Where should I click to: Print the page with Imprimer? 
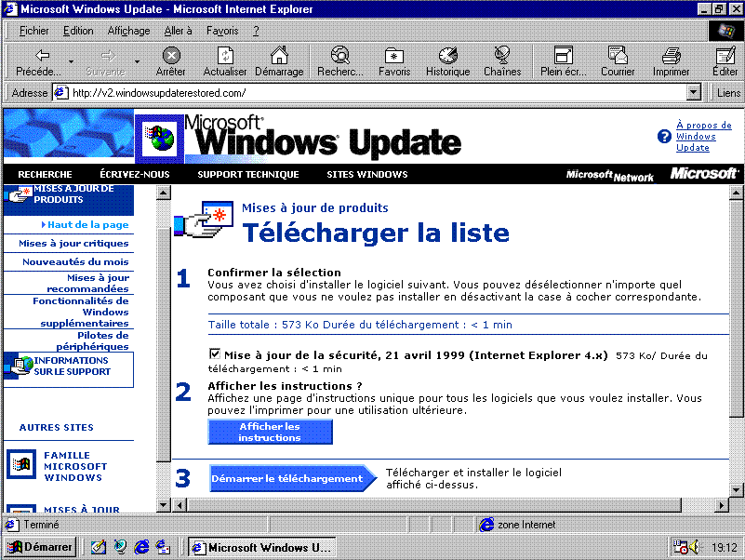tap(671, 61)
